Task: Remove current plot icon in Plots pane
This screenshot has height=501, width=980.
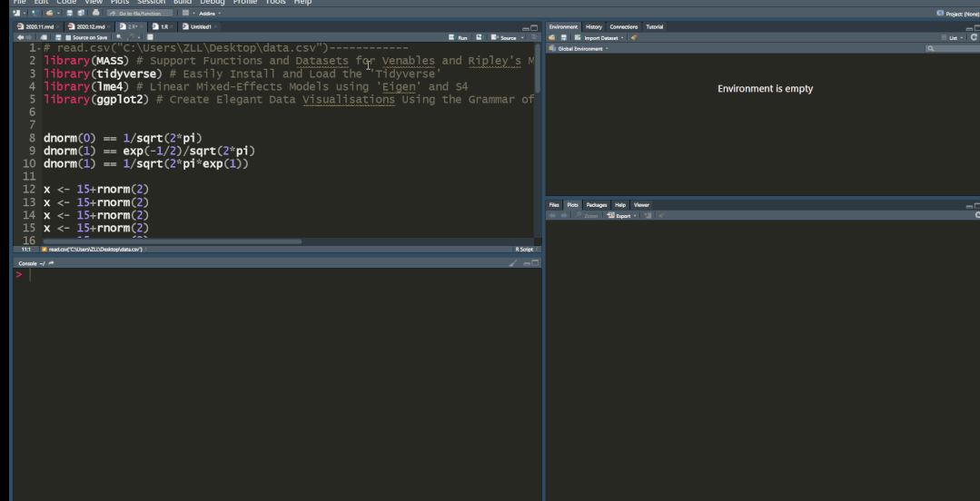Action: [x=648, y=215]
